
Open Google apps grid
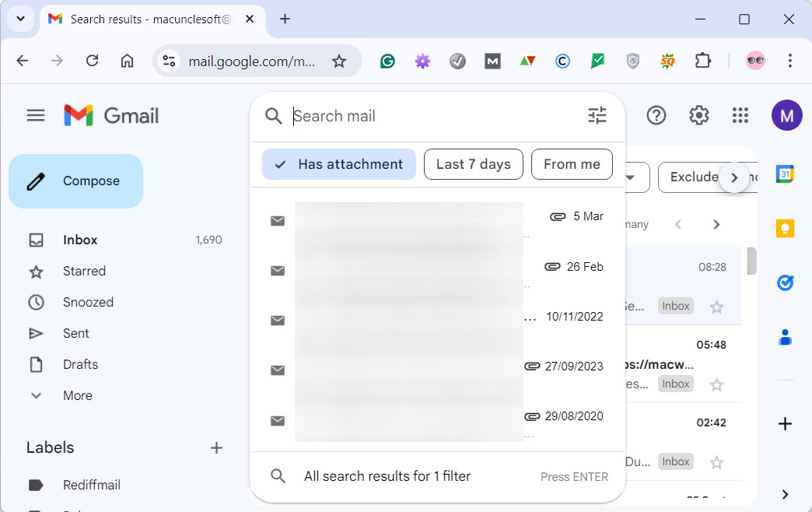pyautogui.click(x=740, y=116)
